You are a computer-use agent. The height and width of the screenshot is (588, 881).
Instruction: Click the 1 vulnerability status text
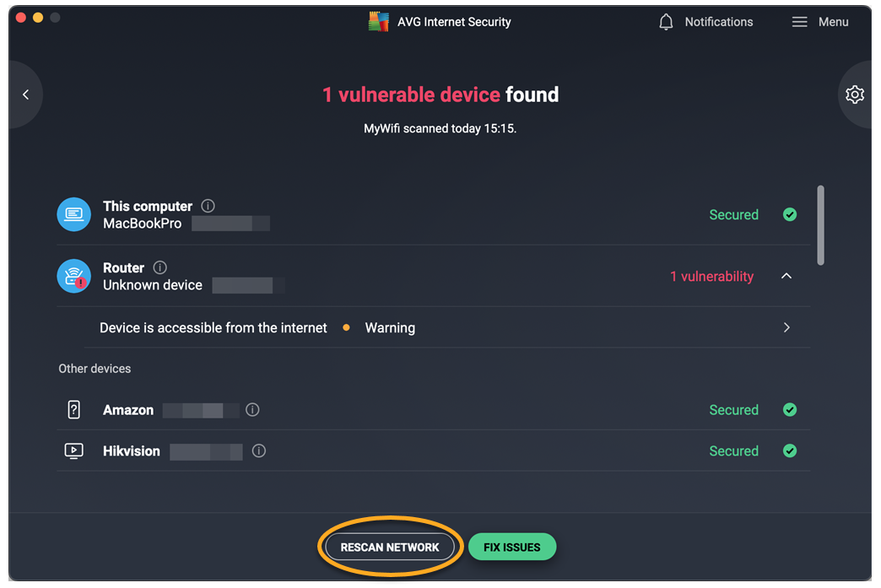click(x=711, y=276)
